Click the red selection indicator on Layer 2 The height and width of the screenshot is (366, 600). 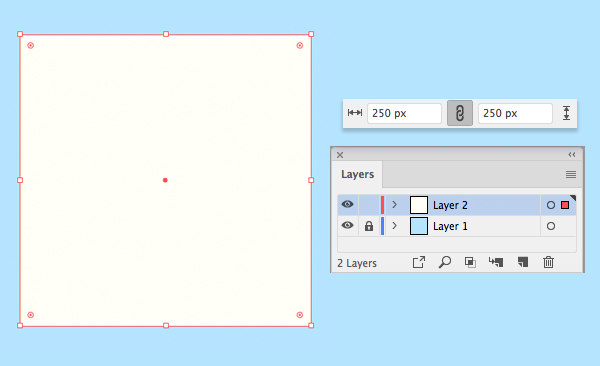tap(565, 205)
